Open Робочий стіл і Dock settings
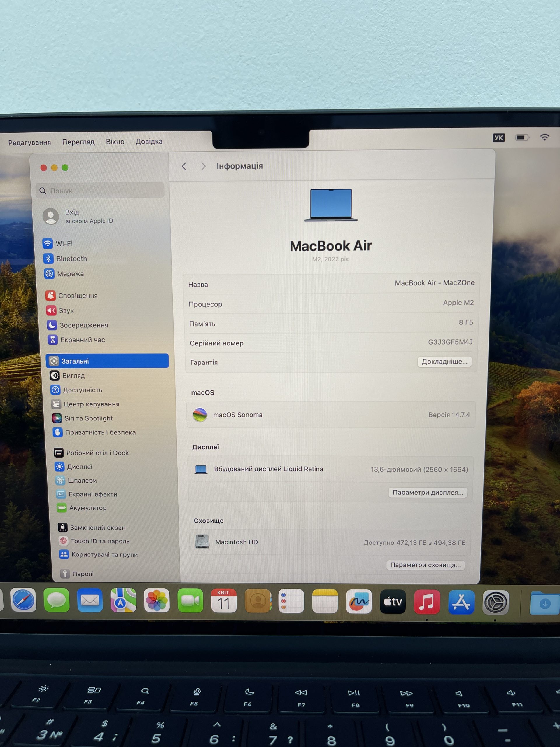560x747 pixels. (91, 453)
